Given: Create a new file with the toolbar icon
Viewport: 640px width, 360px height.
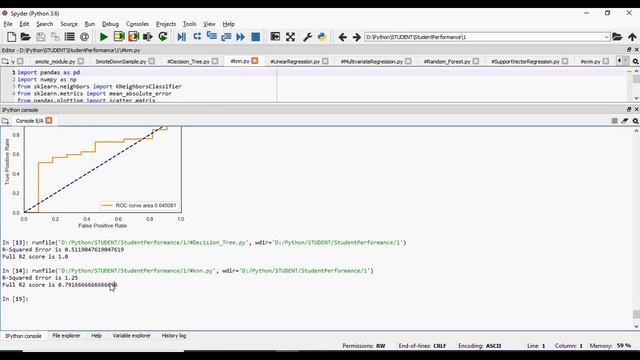Looking at the screenshot, I should click(x=11, y=37).
